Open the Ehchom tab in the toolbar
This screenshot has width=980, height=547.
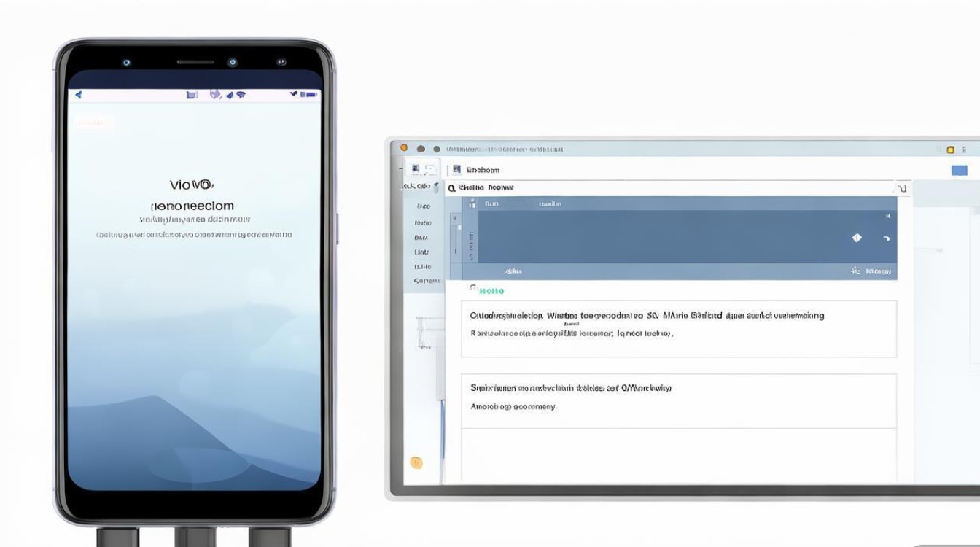(483, 170)
